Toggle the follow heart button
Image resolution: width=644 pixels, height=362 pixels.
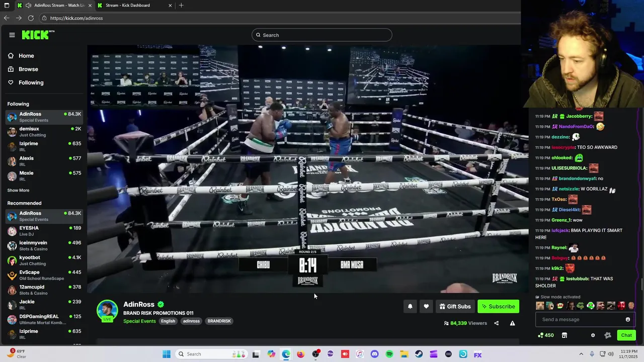tap(426, 306)
